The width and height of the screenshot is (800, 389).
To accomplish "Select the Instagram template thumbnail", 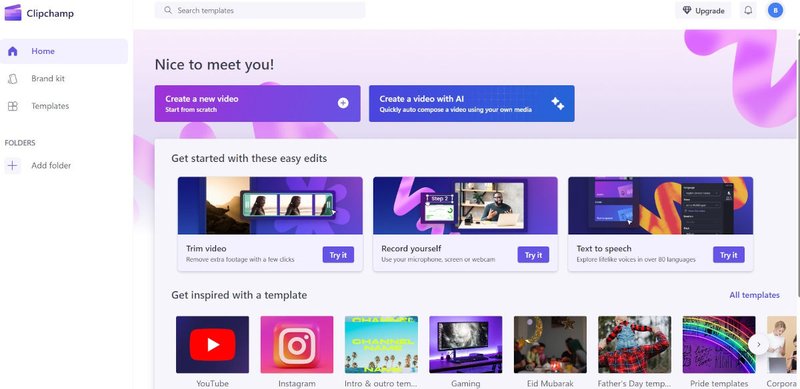I will click(297, 345).
